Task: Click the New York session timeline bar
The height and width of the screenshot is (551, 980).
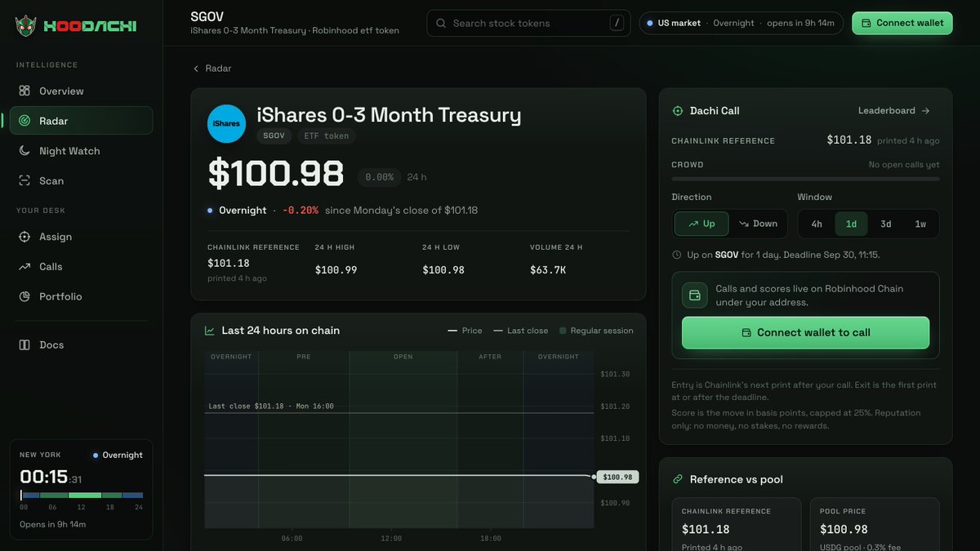Action: point(82,495)
